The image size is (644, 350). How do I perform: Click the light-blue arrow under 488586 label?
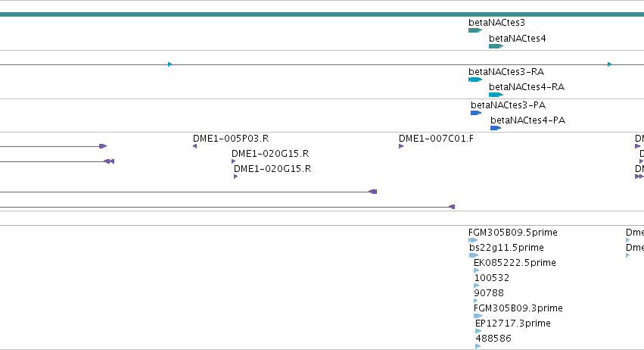pos(478,346)
